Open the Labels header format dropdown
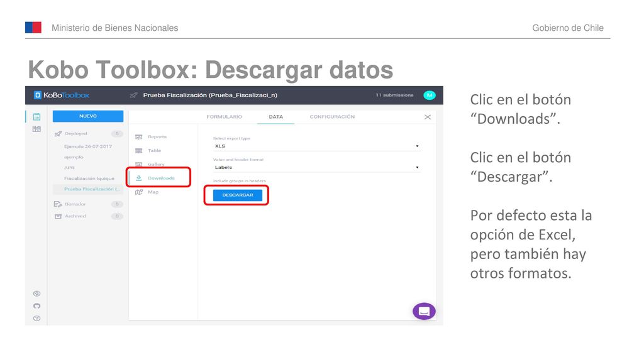644x362 pixels. (316, 167)
